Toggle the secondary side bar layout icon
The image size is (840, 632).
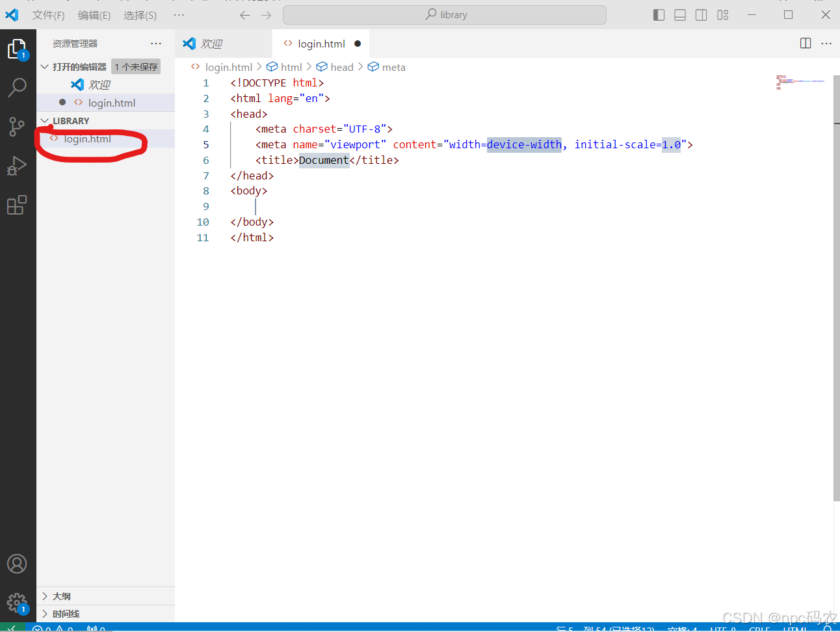click(x=702, y=15)
